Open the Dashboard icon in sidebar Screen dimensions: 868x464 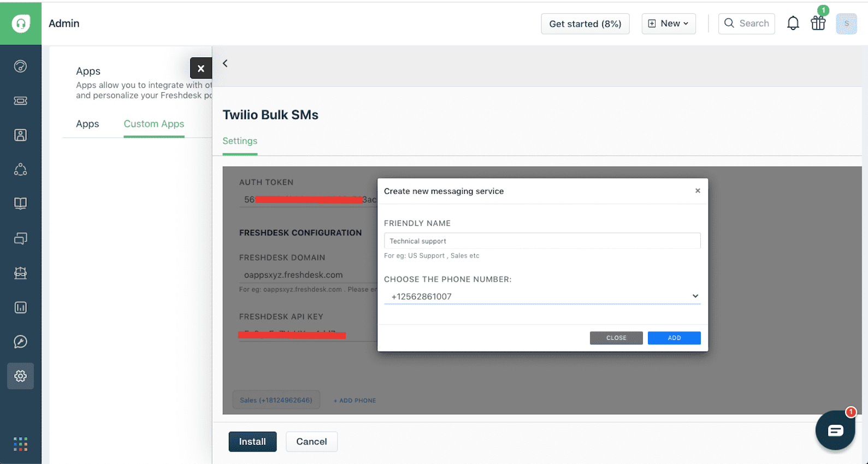point(21,67)
